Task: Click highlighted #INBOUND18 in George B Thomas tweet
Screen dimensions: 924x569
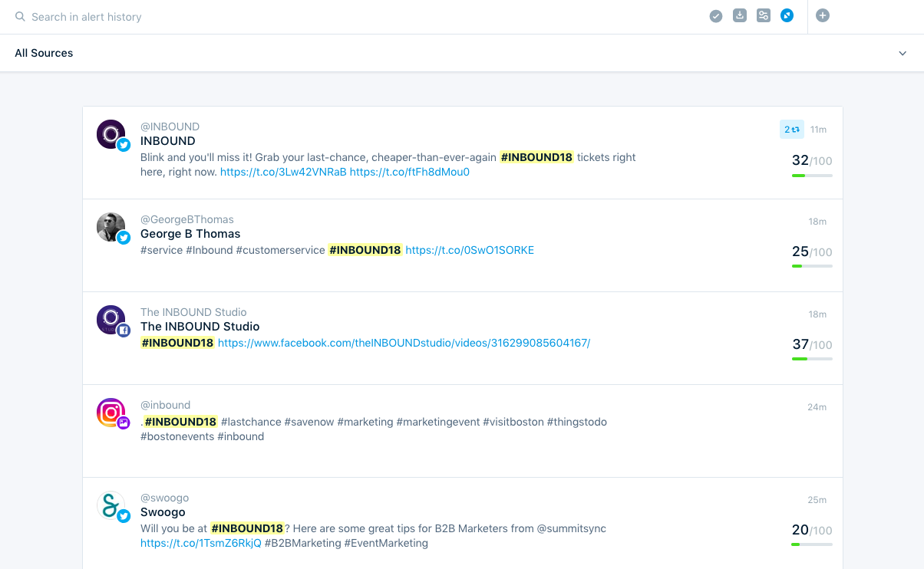Action: [365, 250]
